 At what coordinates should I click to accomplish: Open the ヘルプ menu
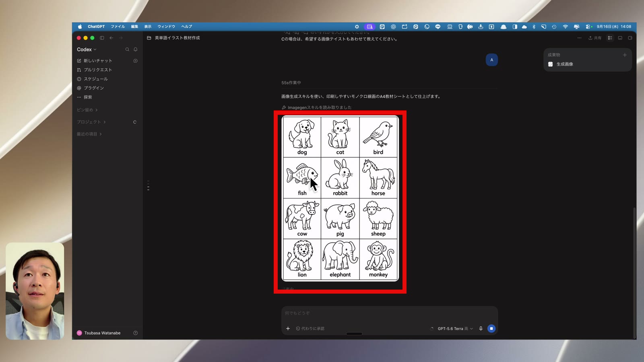click(x=187, y=27)
